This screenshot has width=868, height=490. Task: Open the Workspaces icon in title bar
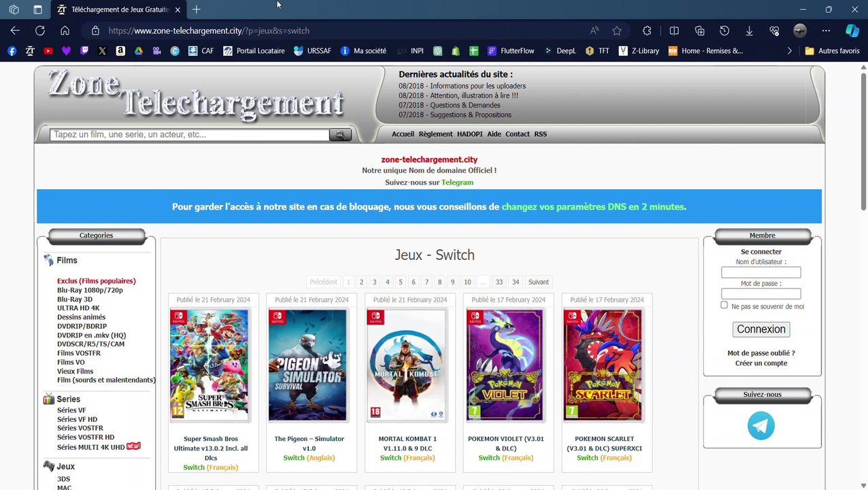tap(14, 10)
